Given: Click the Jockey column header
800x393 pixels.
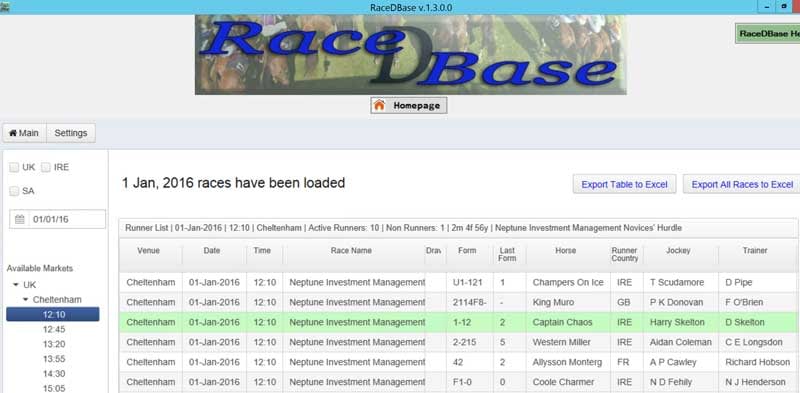Looking at the screenshot, I should click(x=681, y=254).
